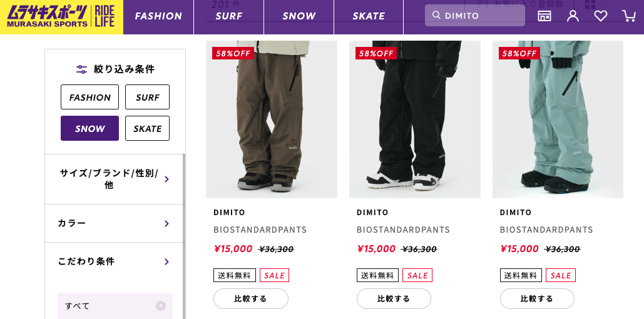Click the Murasaki Sports logo
Screen dimensions: 644x319
click(61, 17)
